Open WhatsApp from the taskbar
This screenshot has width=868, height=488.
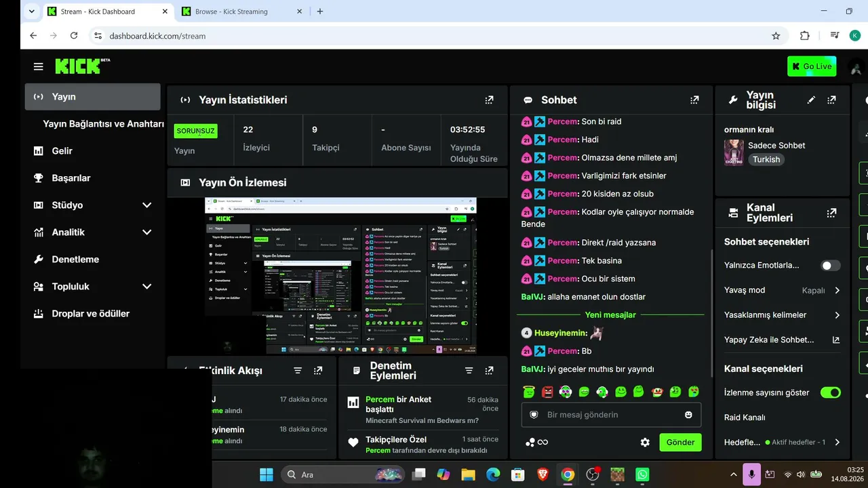[x=642, y=474]
